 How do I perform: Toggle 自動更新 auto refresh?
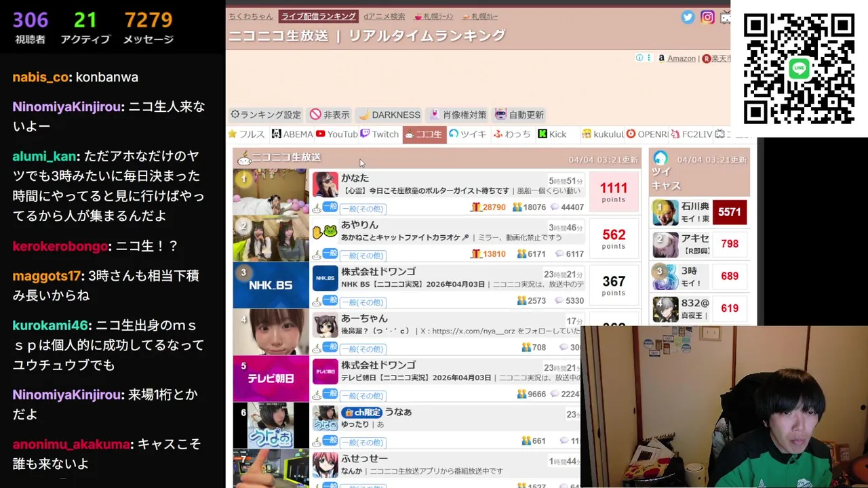519,115
